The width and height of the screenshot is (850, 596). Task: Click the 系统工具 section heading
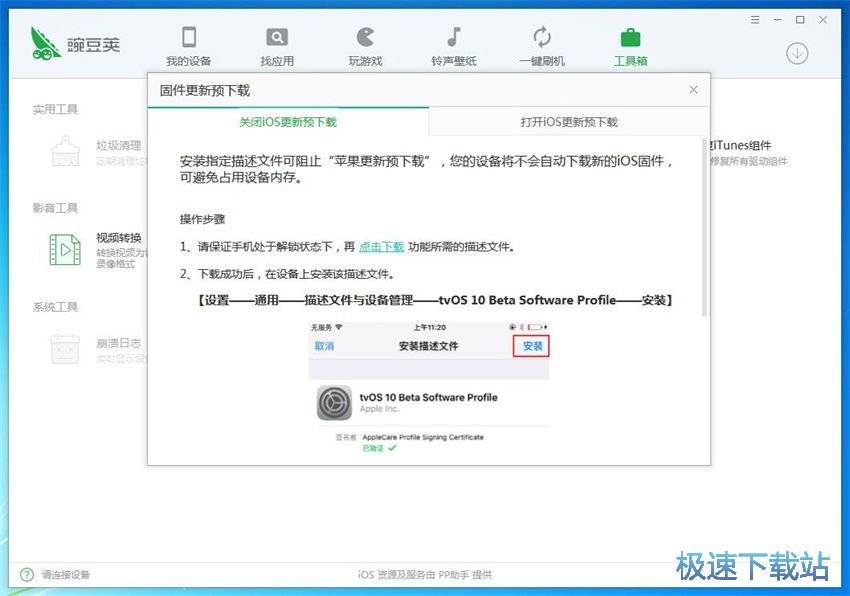pos(55,307)
